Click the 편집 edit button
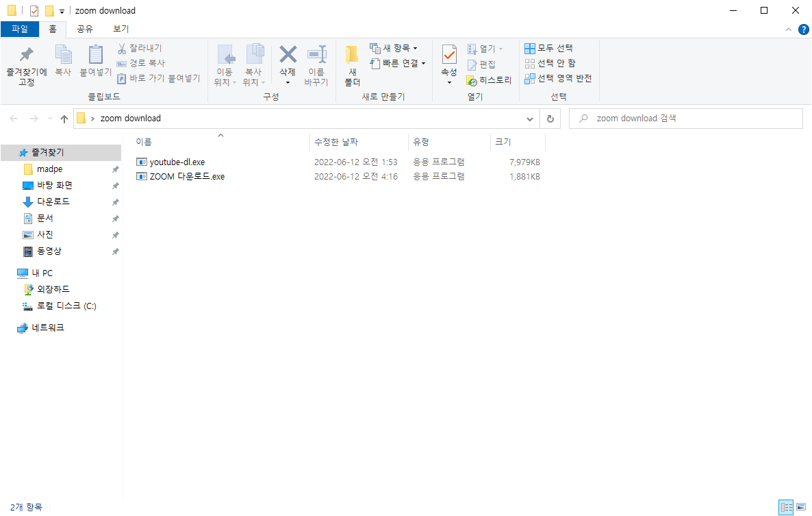The image size is (812, 516). coord(481,65)
